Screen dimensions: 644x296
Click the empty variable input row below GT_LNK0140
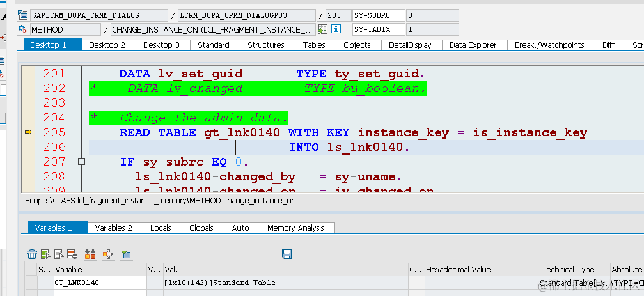[100, 293]
